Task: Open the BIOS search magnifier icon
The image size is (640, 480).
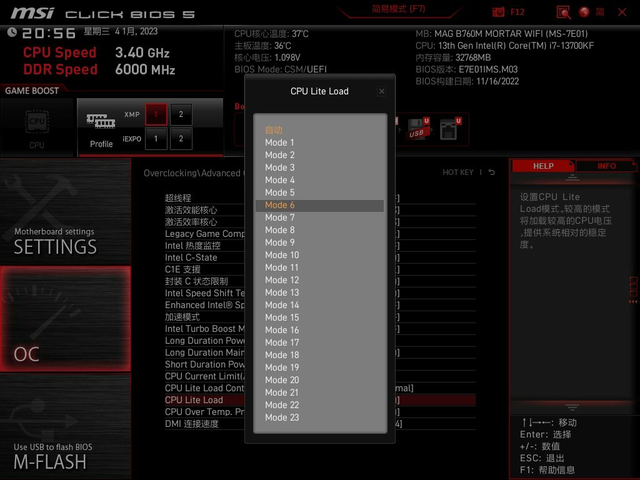Action: coord(563,12)
